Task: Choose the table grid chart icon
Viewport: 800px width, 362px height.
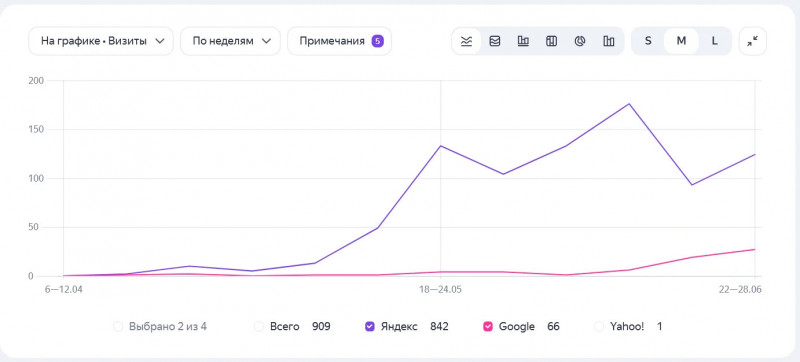Action: pos(551,41)
